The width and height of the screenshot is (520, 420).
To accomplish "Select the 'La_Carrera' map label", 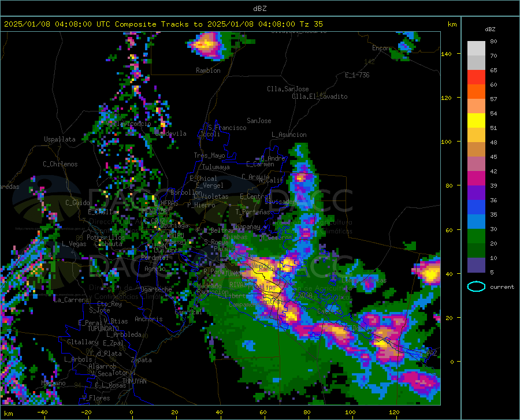I will 71,300.
